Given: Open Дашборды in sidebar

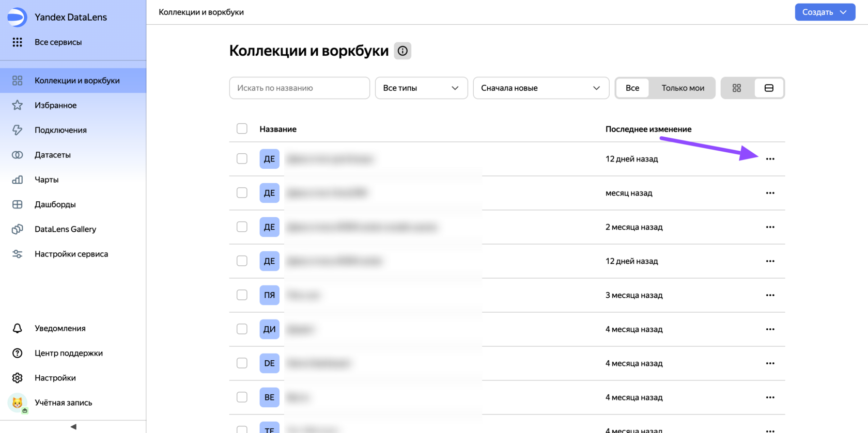Looking at the screenshot, I should pos(73,204).
